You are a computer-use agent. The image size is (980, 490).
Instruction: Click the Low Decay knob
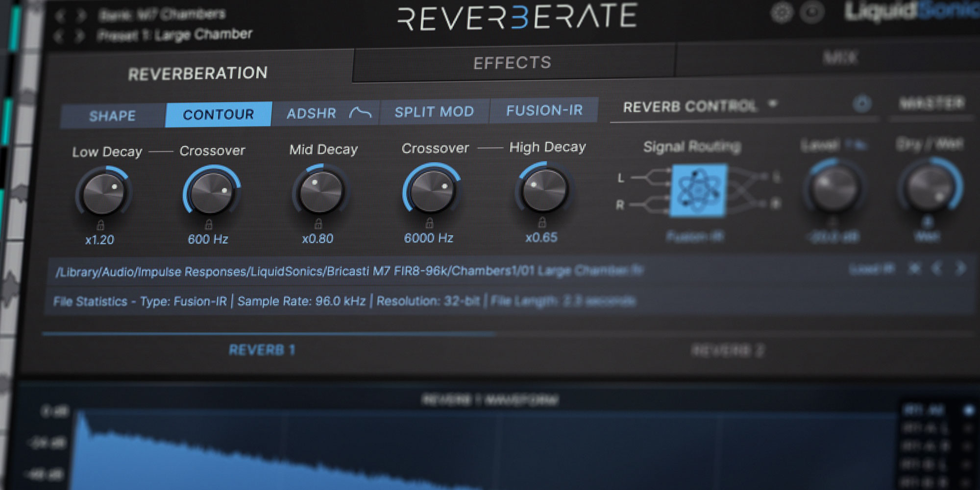103,193
